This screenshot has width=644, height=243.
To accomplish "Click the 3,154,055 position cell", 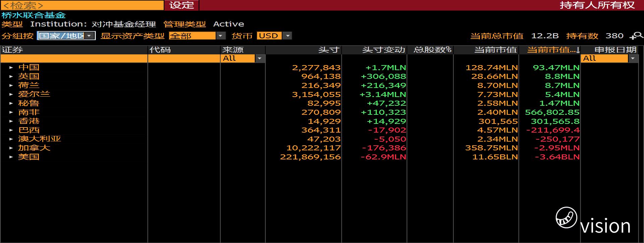I will pyautogui.click(x=316, y=94).
